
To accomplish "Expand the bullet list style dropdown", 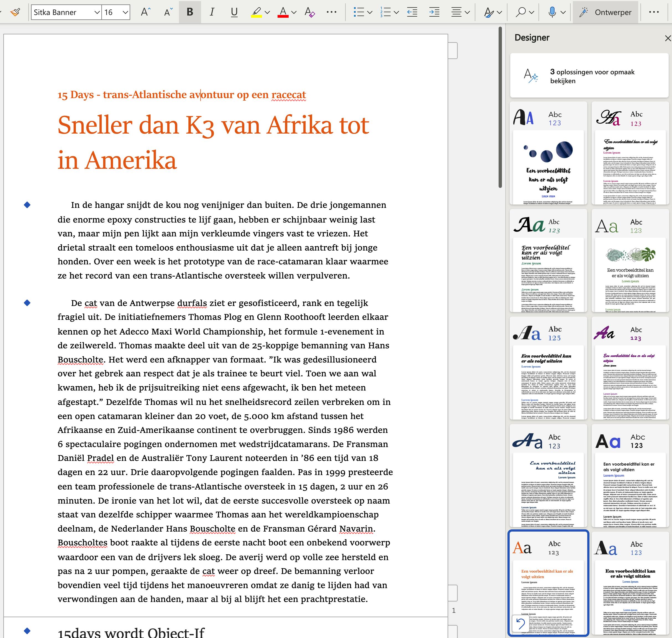I will [370, 12].
